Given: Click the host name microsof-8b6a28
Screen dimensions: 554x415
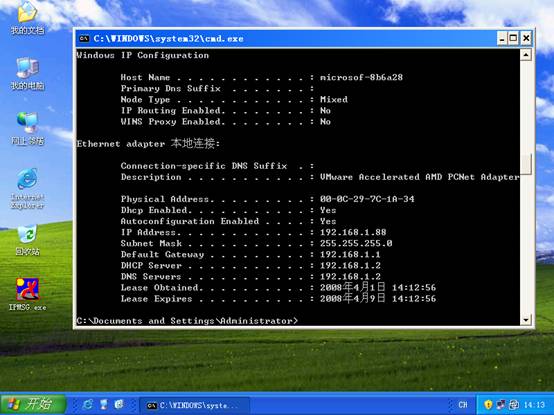Looking at the screenshot, I should tap(361, 77).
